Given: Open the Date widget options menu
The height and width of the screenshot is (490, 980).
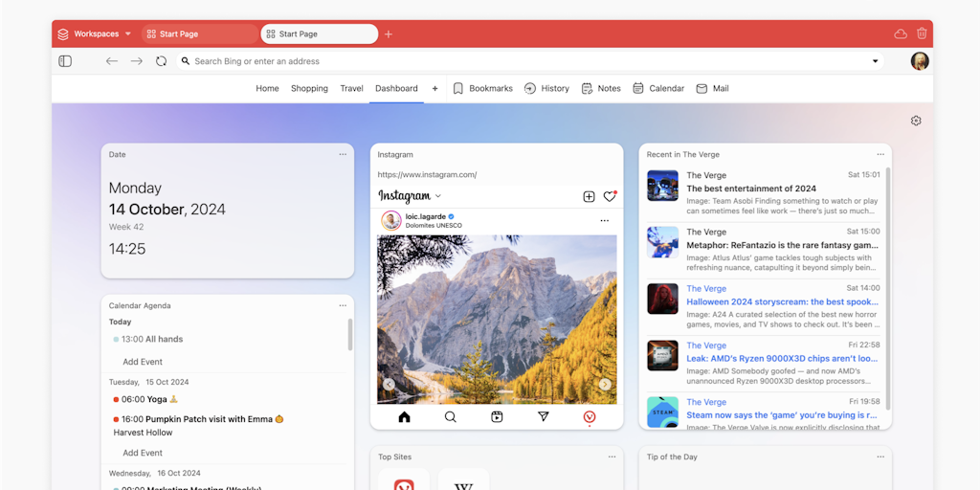Looking at the screenshot, I should point(343,154).
